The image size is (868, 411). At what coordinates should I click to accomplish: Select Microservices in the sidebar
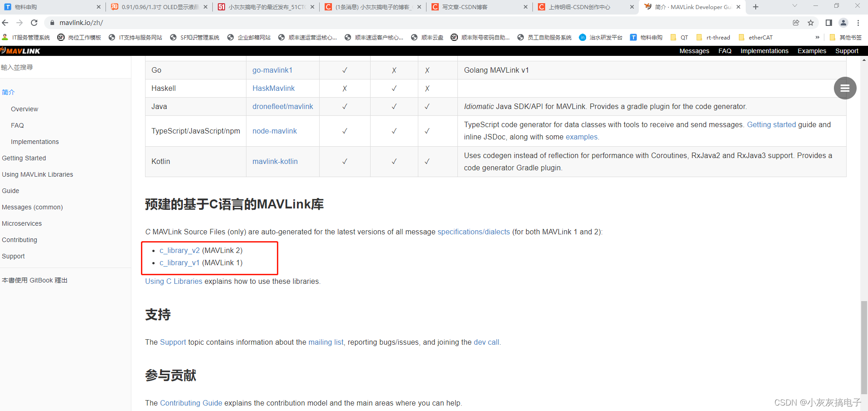[x=21, y=223]
